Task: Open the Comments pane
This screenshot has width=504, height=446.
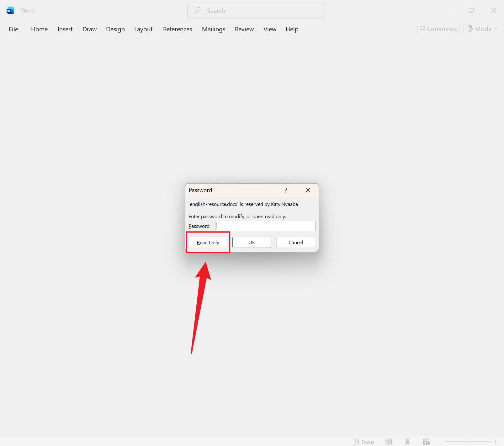Action: point(438,29)
